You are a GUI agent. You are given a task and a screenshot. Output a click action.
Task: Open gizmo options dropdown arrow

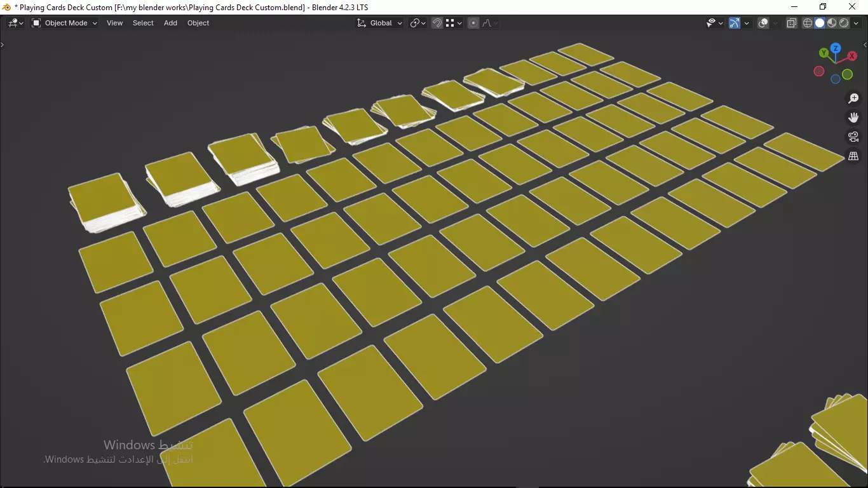click(747, 23)
